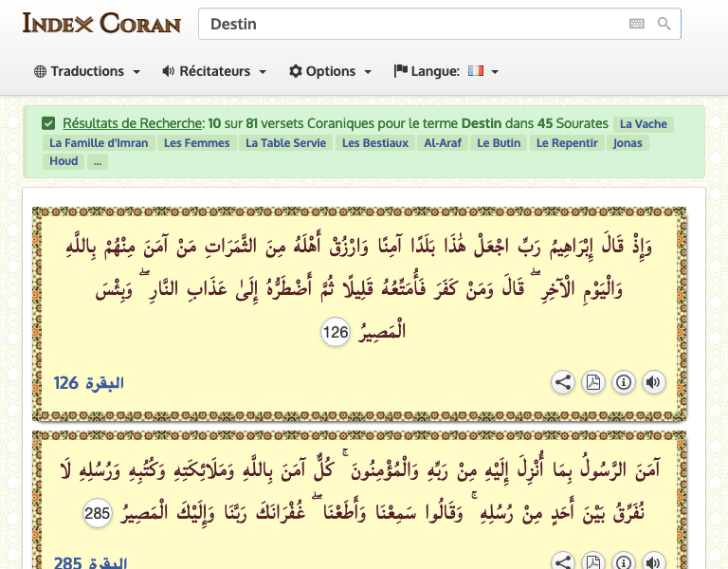Click the verse number 285 circle marker

tap(97, 514)
